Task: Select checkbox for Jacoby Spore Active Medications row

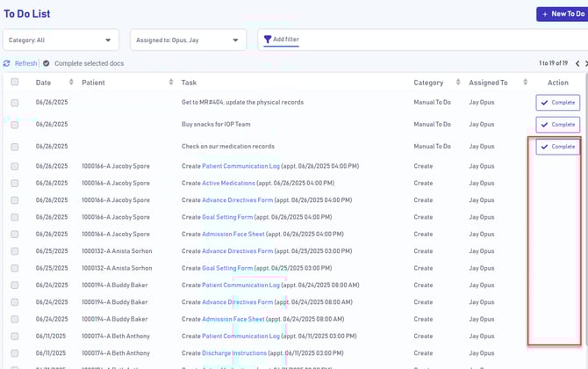Action: pos(15,184)
